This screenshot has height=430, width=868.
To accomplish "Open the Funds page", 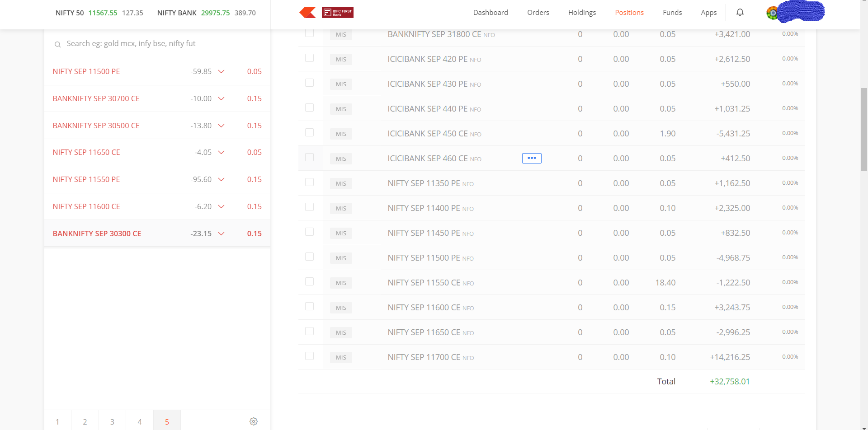I will (672, 13).
